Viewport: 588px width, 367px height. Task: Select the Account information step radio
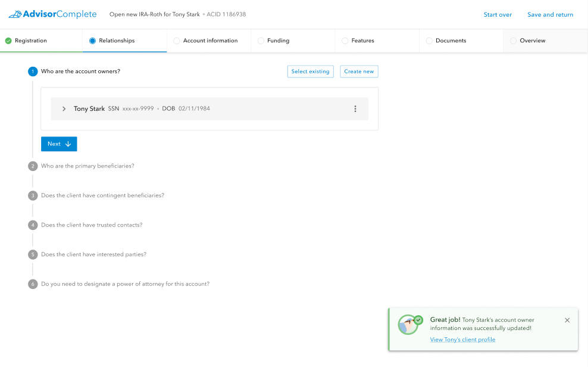coord(177,41)
